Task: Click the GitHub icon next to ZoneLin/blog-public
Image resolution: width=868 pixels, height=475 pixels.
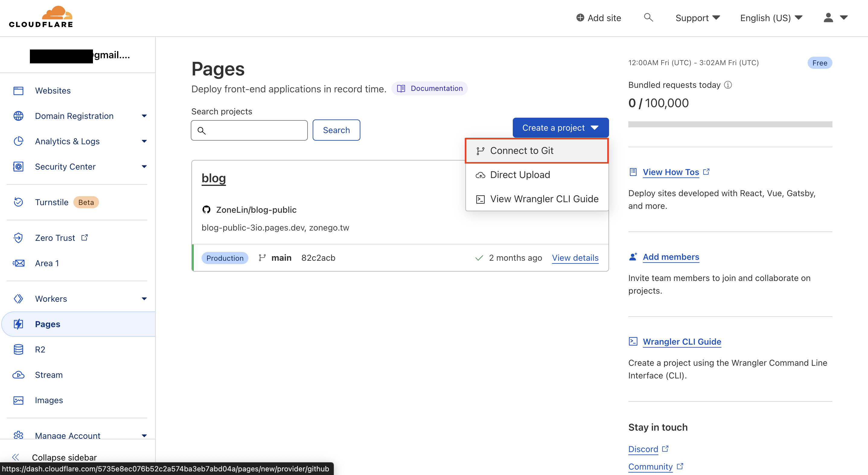Action: tap(206, 209)
